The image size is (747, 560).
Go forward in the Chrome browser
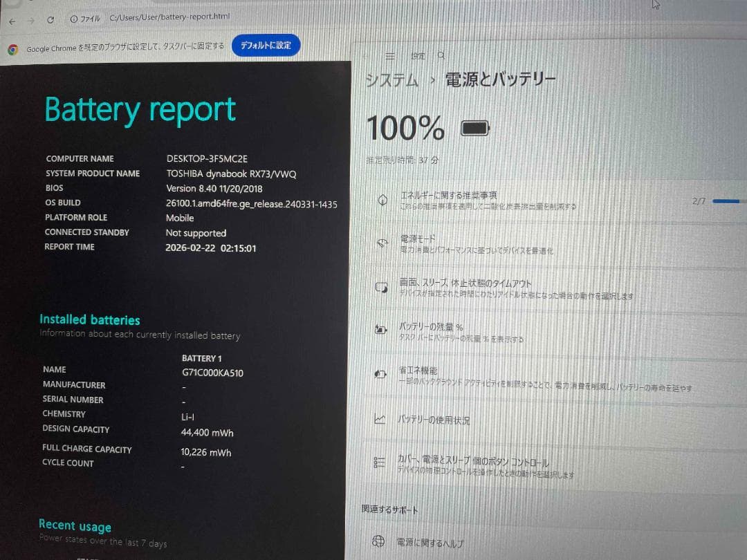[x=31, y=21]
